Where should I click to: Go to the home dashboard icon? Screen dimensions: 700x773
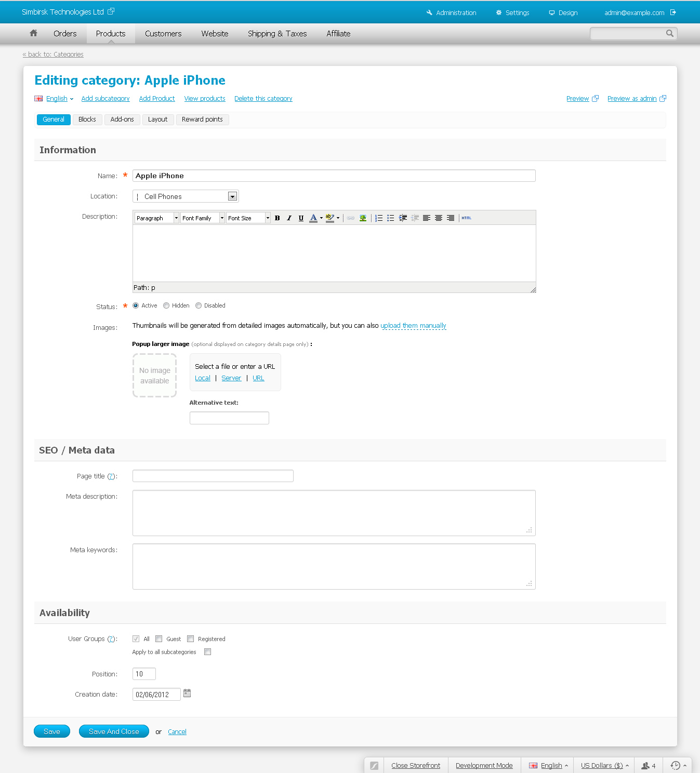pos(33,33)
